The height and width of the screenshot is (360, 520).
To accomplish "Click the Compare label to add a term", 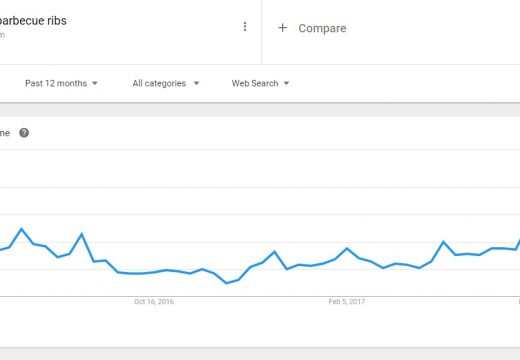I will pos(322,28).
